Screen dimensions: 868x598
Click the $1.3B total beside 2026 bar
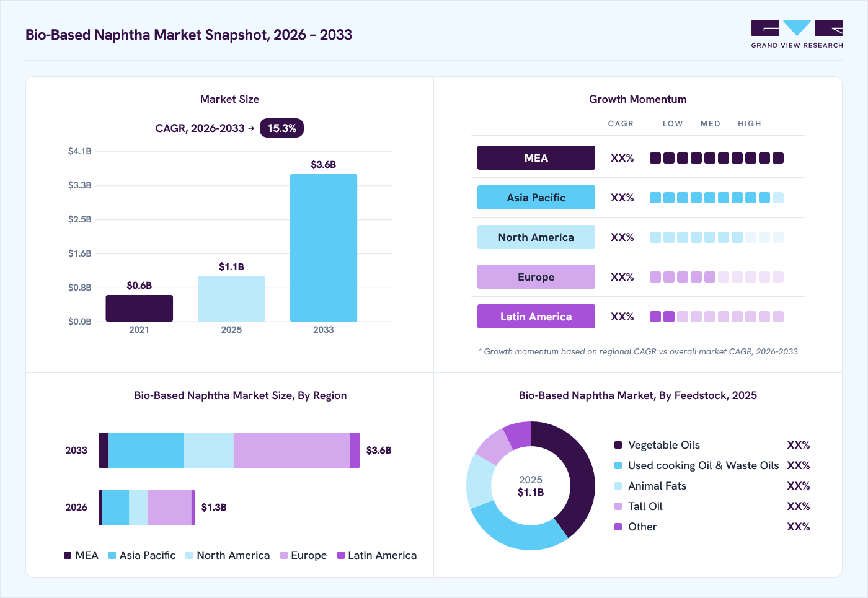pyautogui.click(x=214, y=508)
